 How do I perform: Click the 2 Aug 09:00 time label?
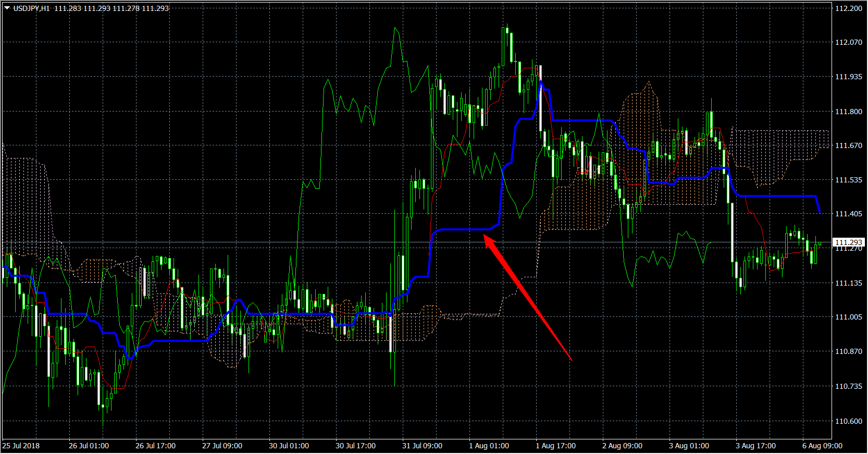tap(622, 446)
